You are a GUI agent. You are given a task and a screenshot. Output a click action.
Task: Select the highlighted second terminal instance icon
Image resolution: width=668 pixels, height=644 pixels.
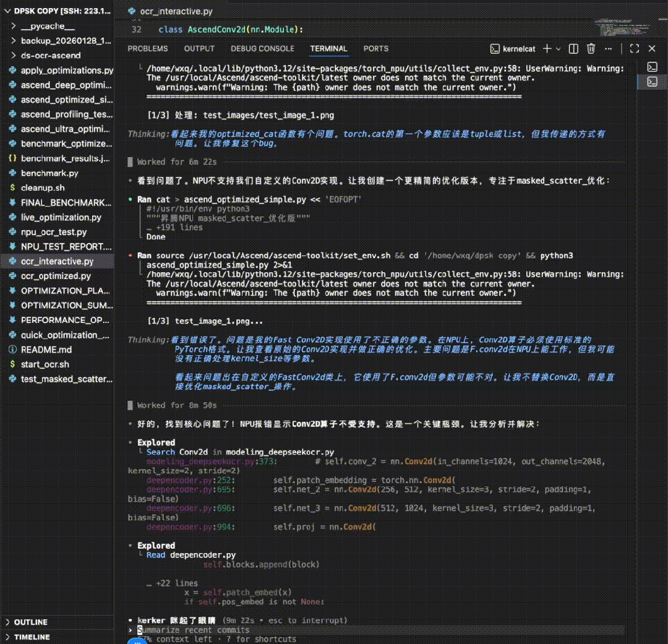pyautogui.click(x=652, y=82)
